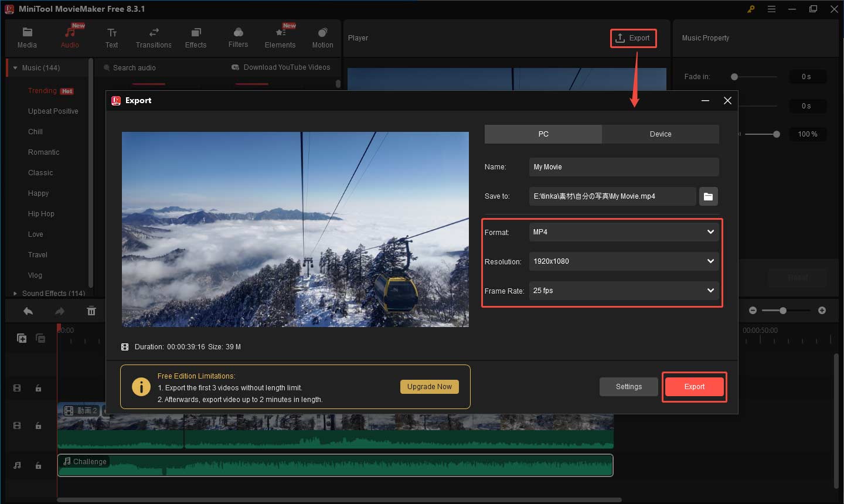Click the Undo icon above the timeline
844x504 pixels.
click(28, 311)
